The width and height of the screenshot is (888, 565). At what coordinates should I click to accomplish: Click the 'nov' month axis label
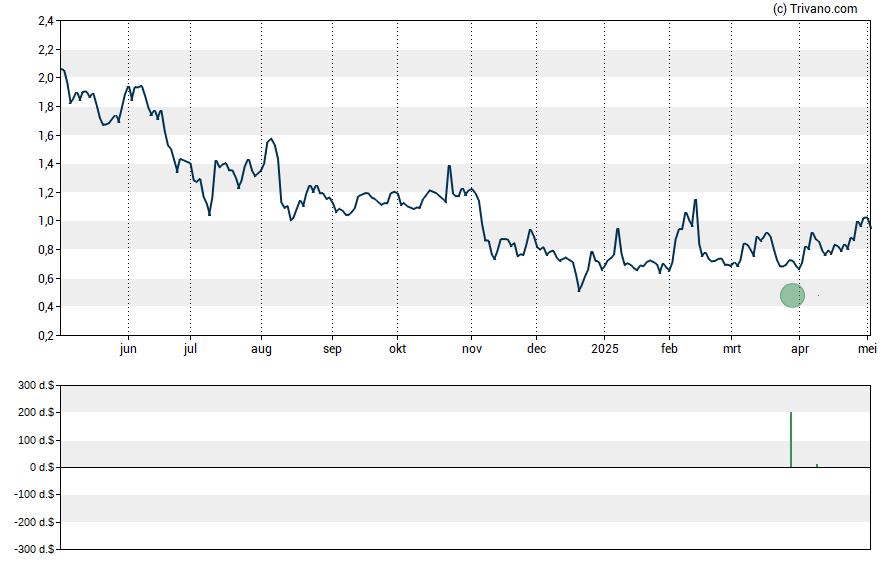click(x=472, y=349)
